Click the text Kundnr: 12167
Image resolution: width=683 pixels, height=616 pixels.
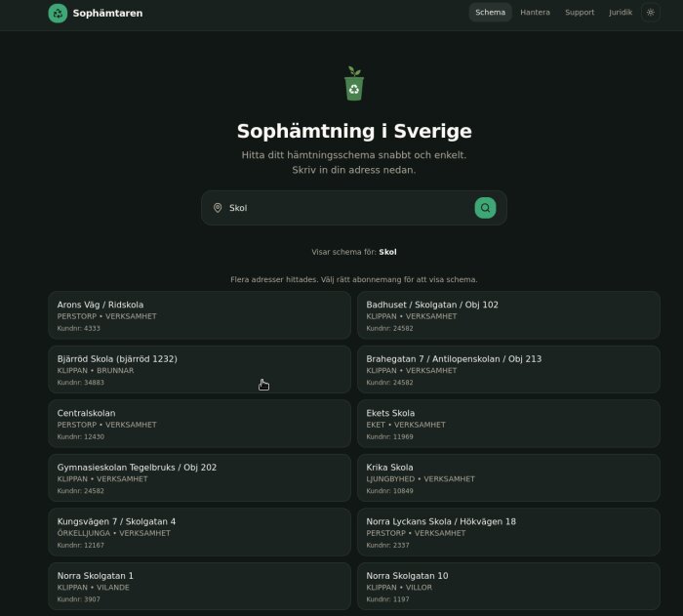coord(81,545)
